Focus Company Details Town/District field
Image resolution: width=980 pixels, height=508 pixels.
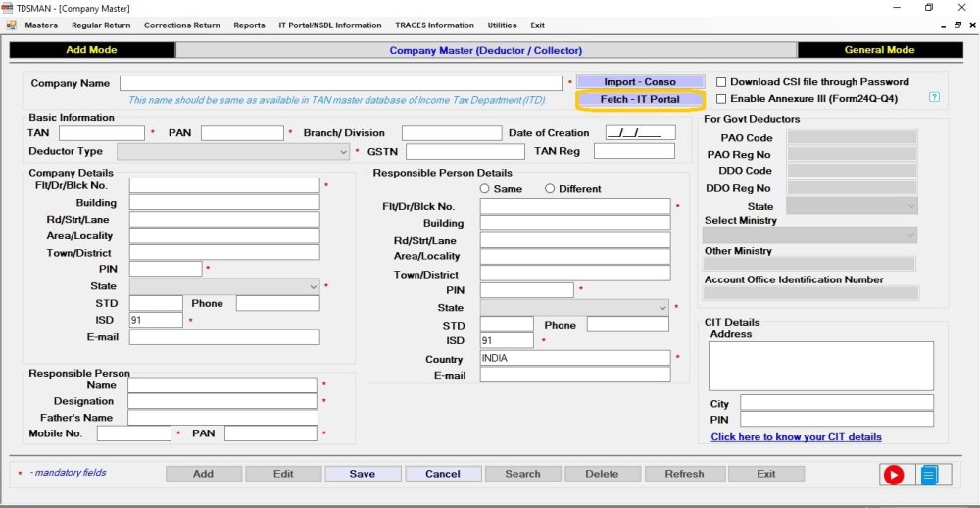tap(224, 253)
